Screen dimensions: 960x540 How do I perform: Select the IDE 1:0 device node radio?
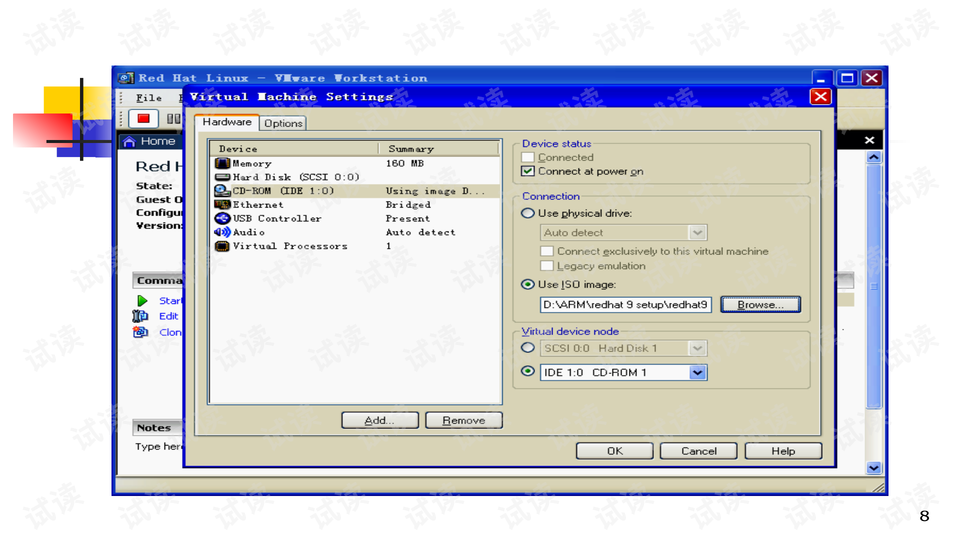click(527, 371)
